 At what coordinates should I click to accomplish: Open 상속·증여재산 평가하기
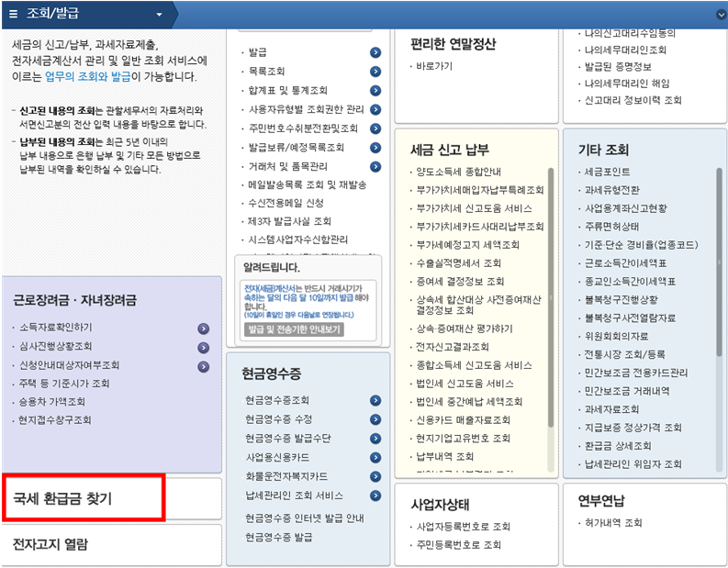465,329
